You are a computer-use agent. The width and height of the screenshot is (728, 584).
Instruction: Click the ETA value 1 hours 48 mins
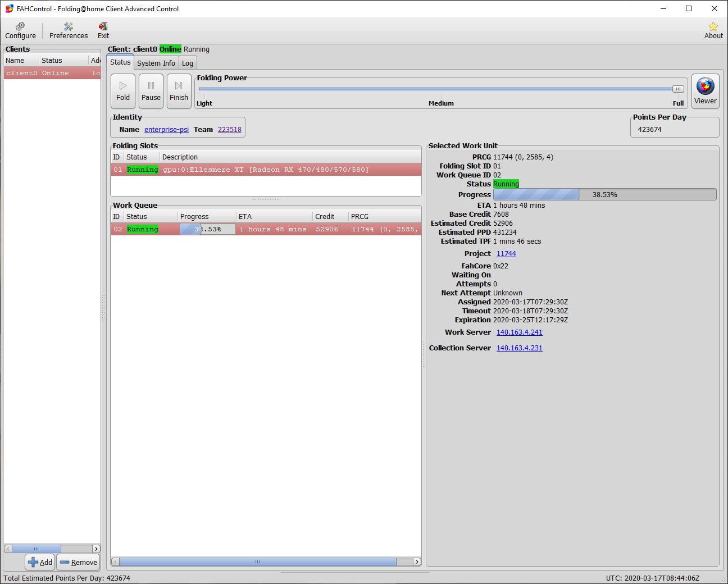pyautogui.click(x=519, y=206)
